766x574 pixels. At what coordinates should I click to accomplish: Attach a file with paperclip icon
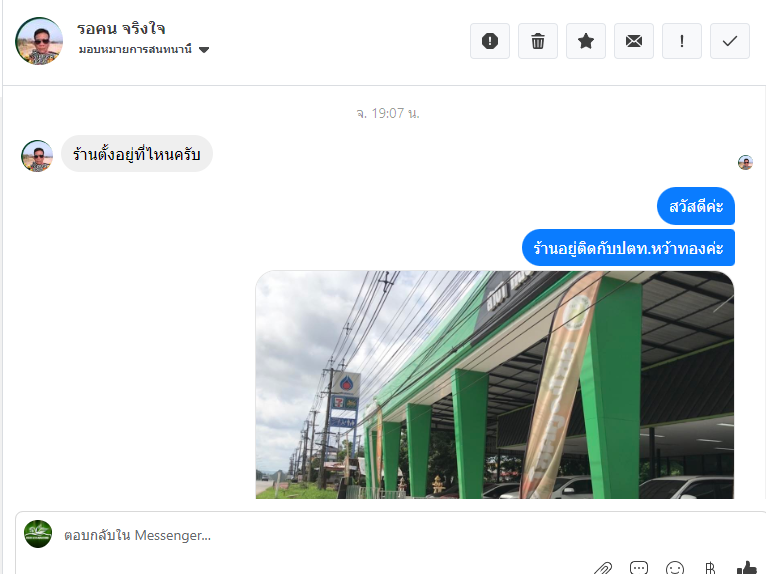603,568
